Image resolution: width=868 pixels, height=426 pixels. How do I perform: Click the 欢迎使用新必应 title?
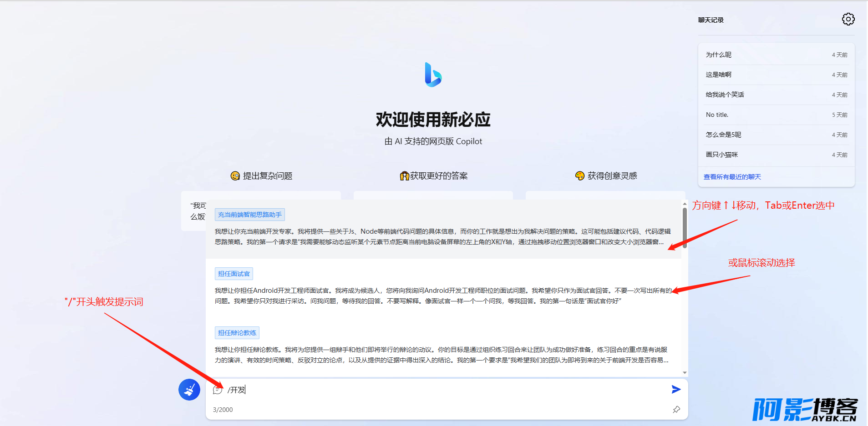tap(433, 120)
